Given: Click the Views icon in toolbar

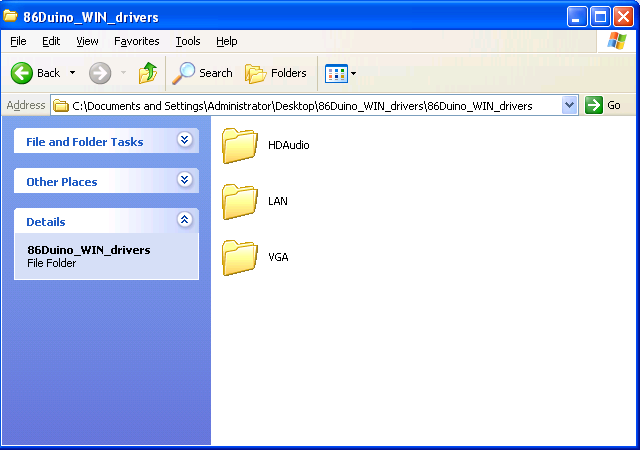Looking at the screenshot, I should coord(336,73).
